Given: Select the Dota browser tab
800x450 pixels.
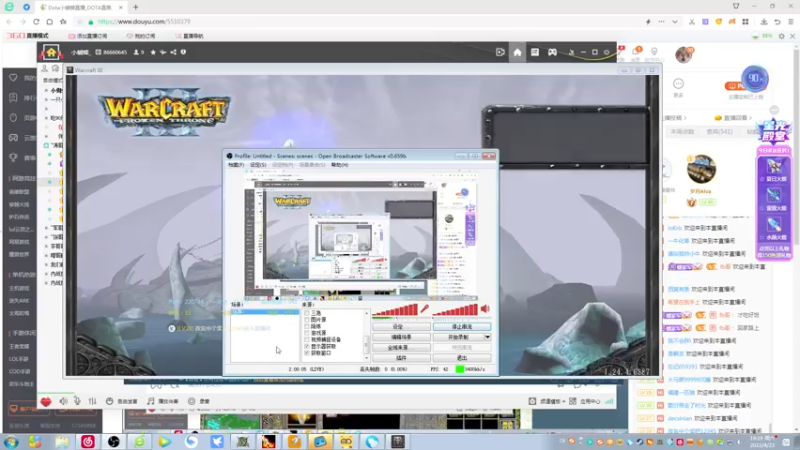Looking at the screenshot, I should click(x=82, y=7).
